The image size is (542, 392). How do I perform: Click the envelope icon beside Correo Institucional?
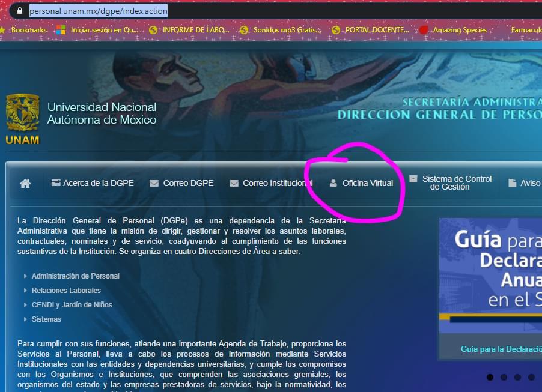point(234,184)
